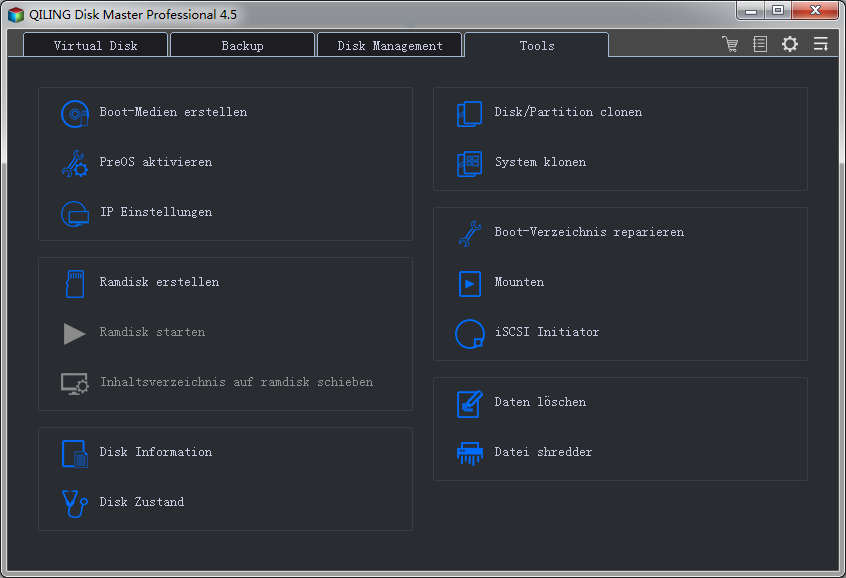Open the shopping cart purchase icon
Image resolution: width=846 pixels, height=578 pixels.
(730, 44)
